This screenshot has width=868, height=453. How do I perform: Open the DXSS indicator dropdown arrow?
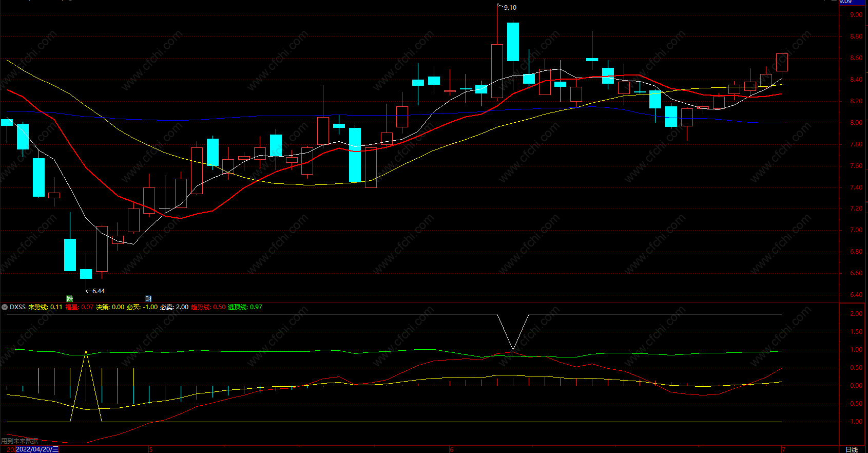[5, 307]
